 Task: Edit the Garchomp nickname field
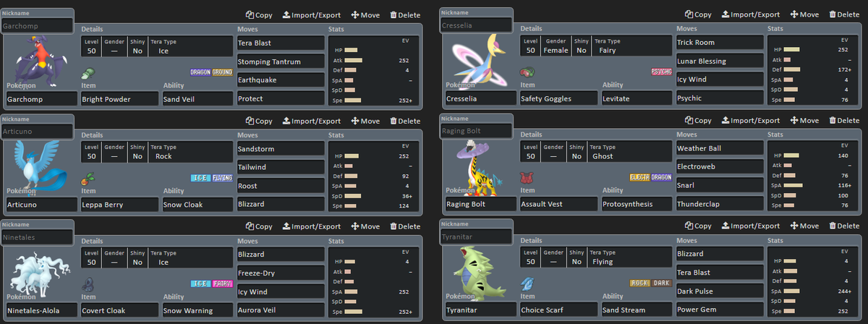(x=37, y=25)
